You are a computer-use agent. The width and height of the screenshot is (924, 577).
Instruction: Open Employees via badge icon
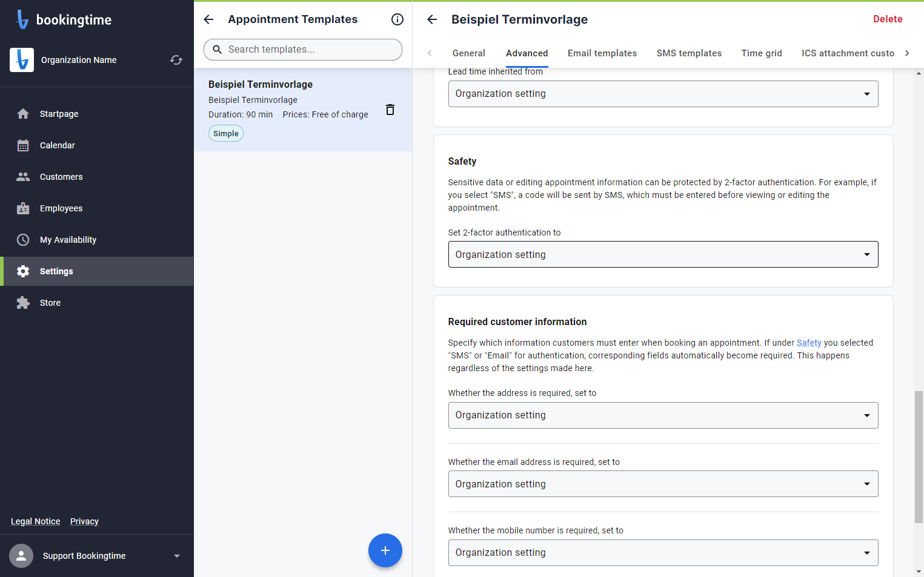pyautogui.click(x=23, y=208)
